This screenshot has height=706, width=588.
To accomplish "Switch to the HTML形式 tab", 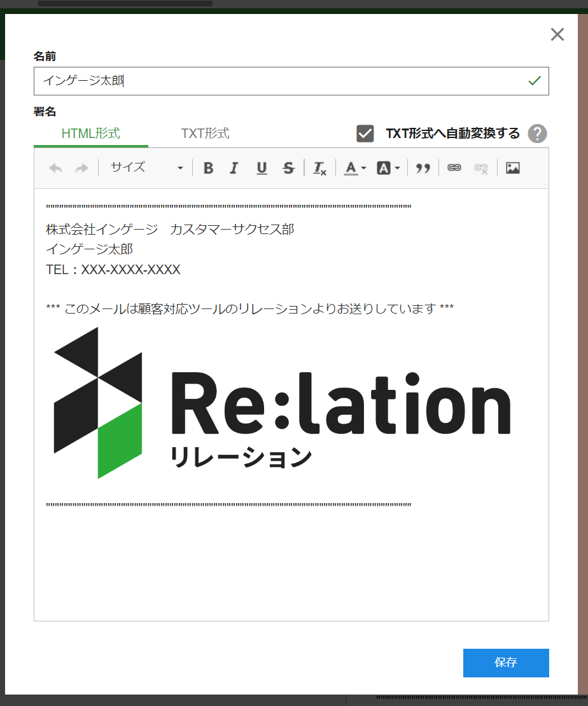I will (x=91, y=134).
